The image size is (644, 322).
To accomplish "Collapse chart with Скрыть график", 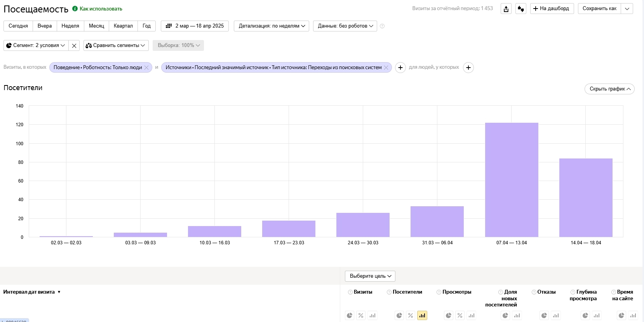I will [609, 89].
